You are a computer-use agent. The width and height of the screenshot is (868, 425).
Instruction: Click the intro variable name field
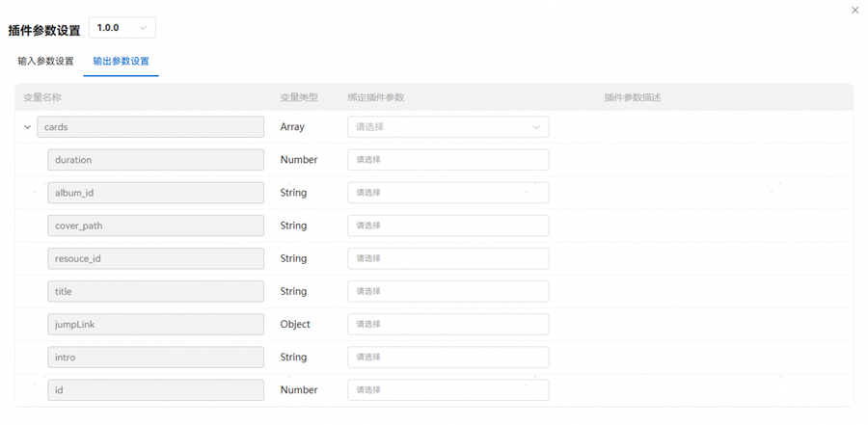155,358
